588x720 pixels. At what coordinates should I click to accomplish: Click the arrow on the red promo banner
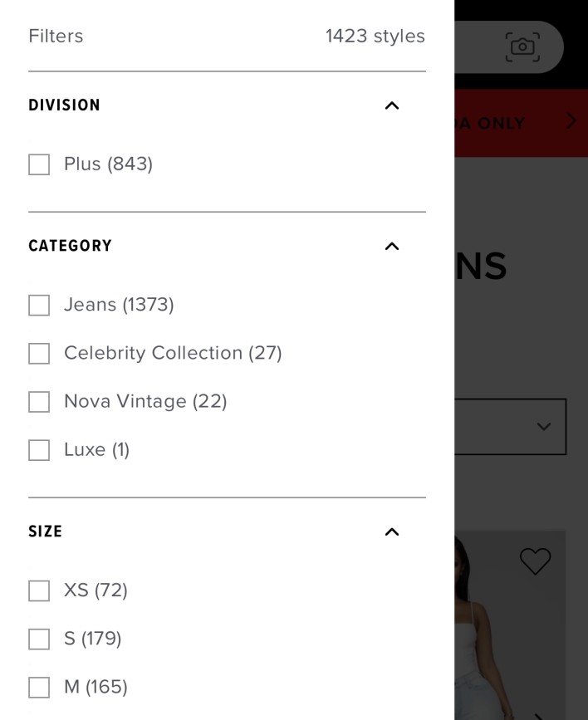point(571,121)
